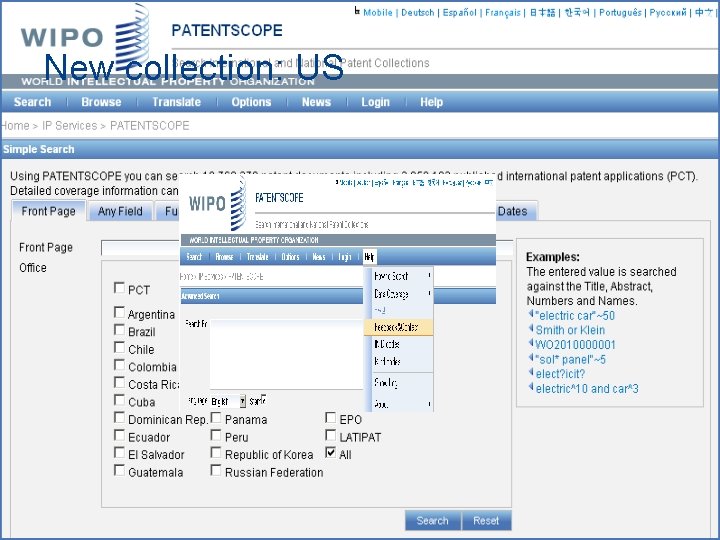Image resolution: width=720 pixels, height=540 pixels.
Task: Check the LATIPAT checkbox
Action: pos(331,435)
